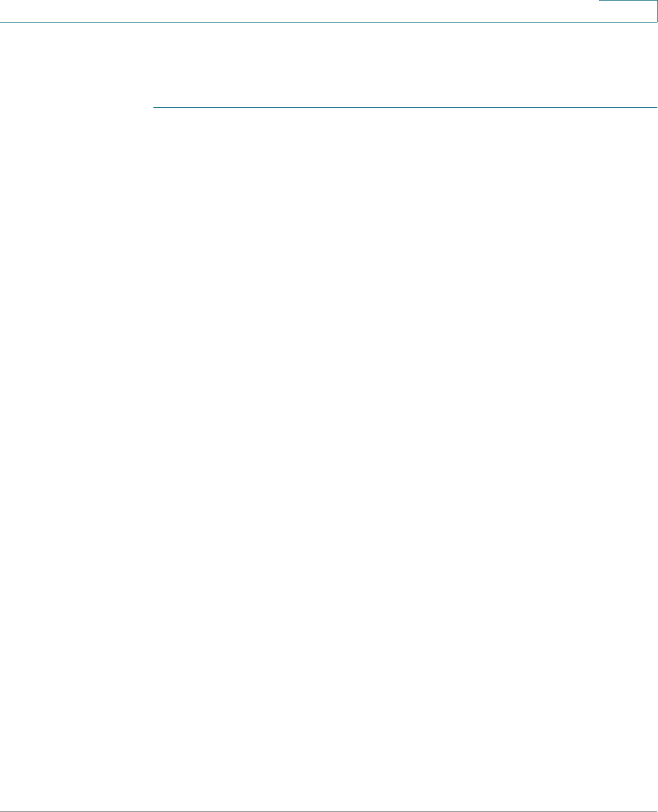Click the blue horizontal rule under the header
The height and width of the screenshot is (812, 658).
click(405, 108)
